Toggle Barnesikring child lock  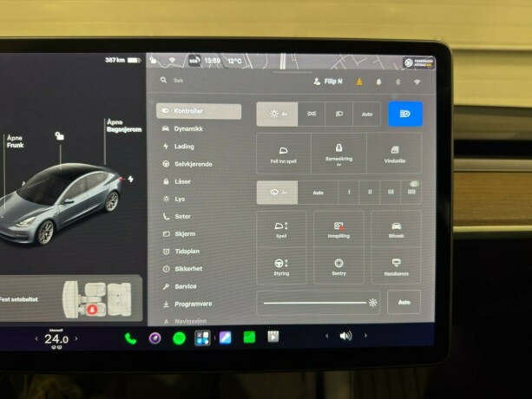click(338, 154)
